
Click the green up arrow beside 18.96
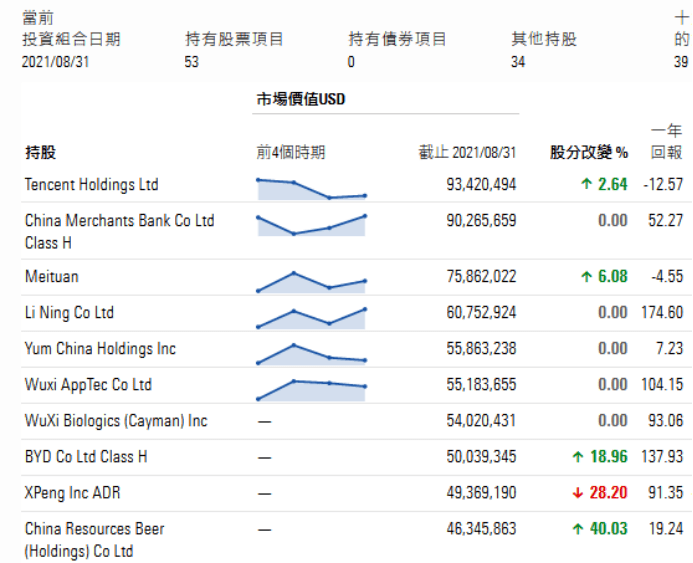pyautogui.click(x=578, y=456)
